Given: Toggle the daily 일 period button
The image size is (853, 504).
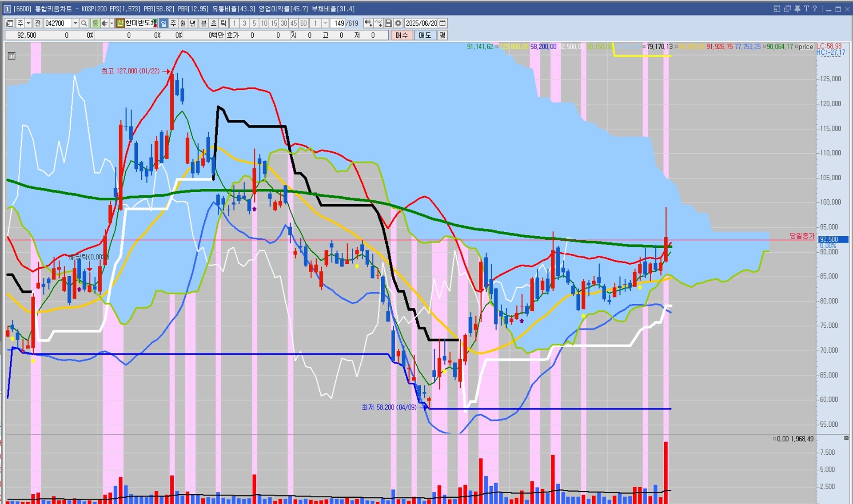Looking at the screenshot, I should [163, 23].
